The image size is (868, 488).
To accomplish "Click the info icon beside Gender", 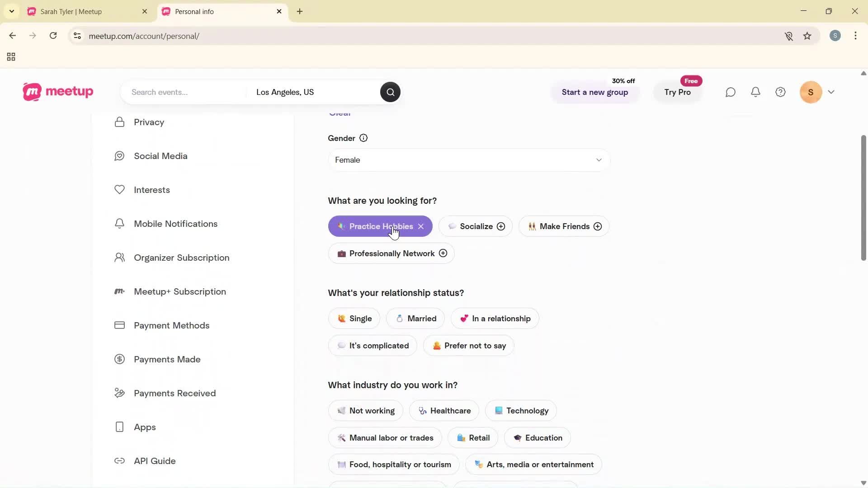I will click(364, 138).
